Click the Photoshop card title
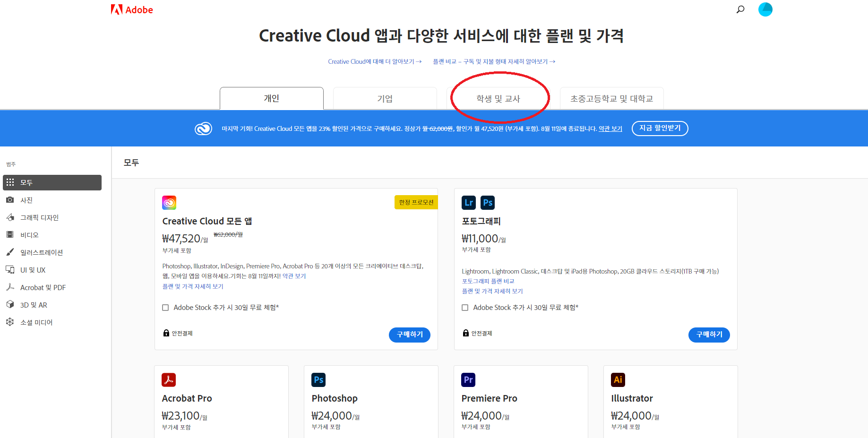 (x=335, y=398)
